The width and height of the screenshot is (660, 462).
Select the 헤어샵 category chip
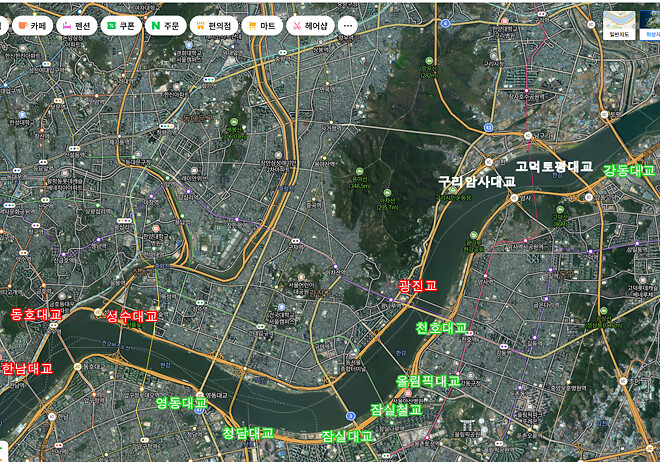click(310, 26)
